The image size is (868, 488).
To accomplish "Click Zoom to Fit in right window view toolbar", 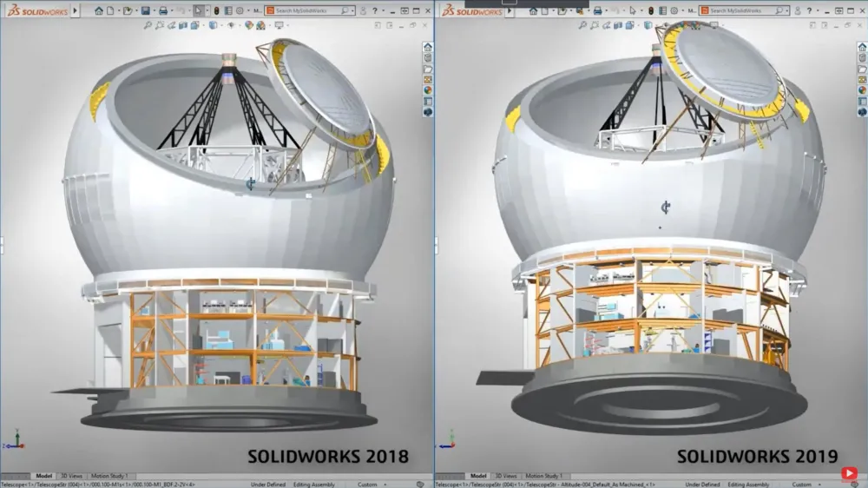I will [582, 25].
